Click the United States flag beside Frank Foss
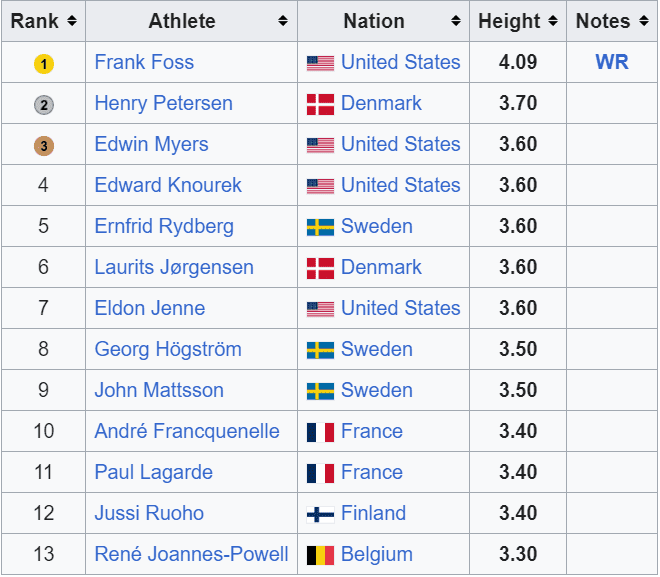The height and width of the screenshot is (577, 660). pyautogui.click(x=320, y=63)
